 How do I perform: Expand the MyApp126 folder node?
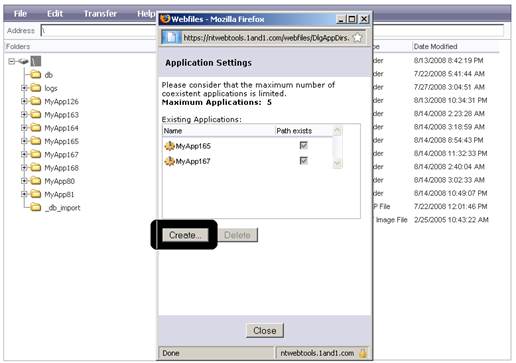(x=24, y=101)
